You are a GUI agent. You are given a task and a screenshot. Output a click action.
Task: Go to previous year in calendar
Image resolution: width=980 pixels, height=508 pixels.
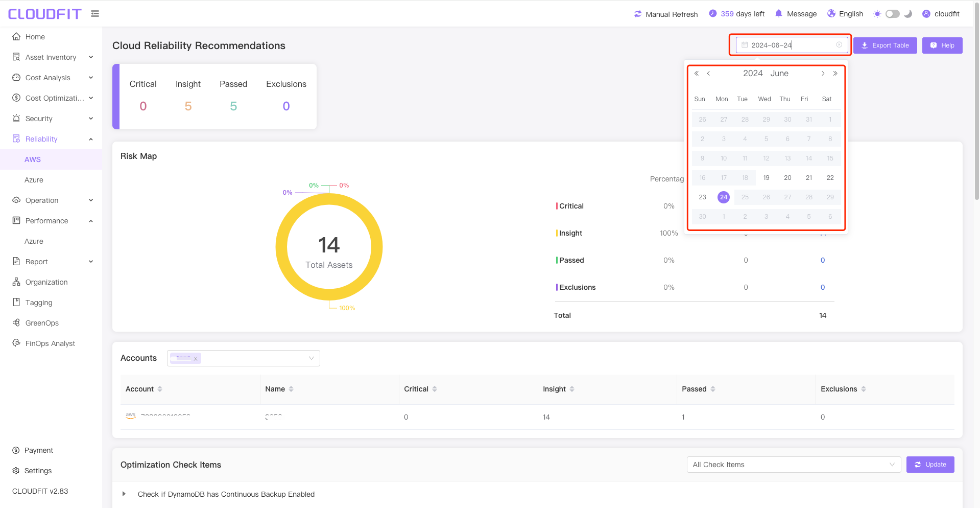click(697, 74)
